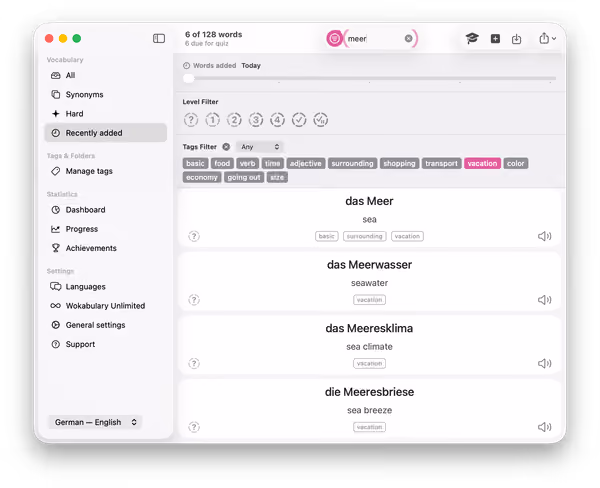
Task: Toggle the paused checkmark level filter
Action: [x=321, y=120]
